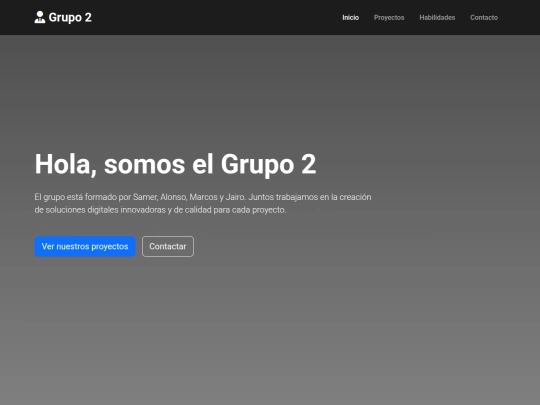540x405 pixels.
Task: Navigate to the Contacto nav link
Action: point(484,18)
